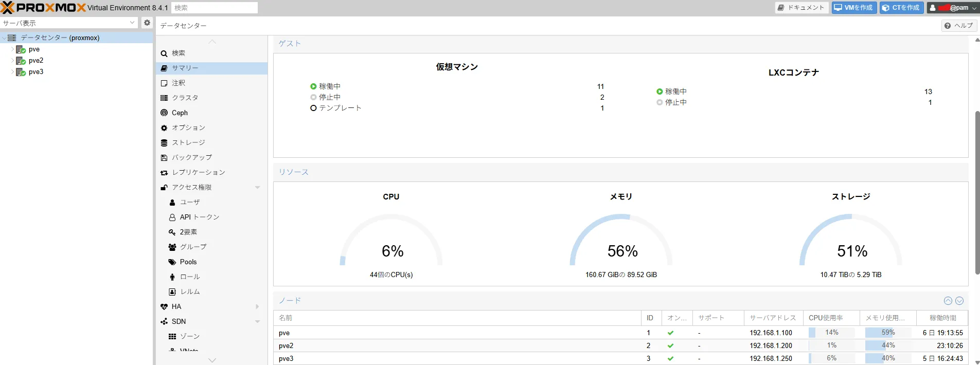The image size is (980, 365).
Task: Select the API トークン menu item
Action: [211, 217]
